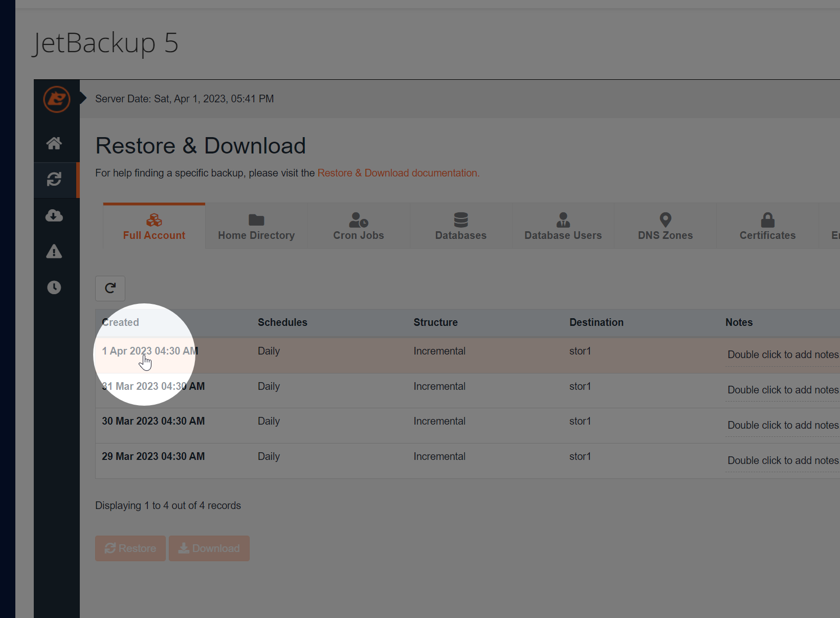Open the Downloads cloud sidebar icon
The image size is (840, 618).
[x=54, y=215]
